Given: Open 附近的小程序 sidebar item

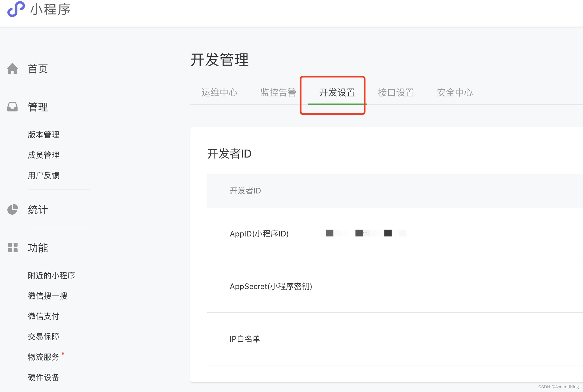Looking at the screenshot, I should pyautogui.click(x=52, y=275).
